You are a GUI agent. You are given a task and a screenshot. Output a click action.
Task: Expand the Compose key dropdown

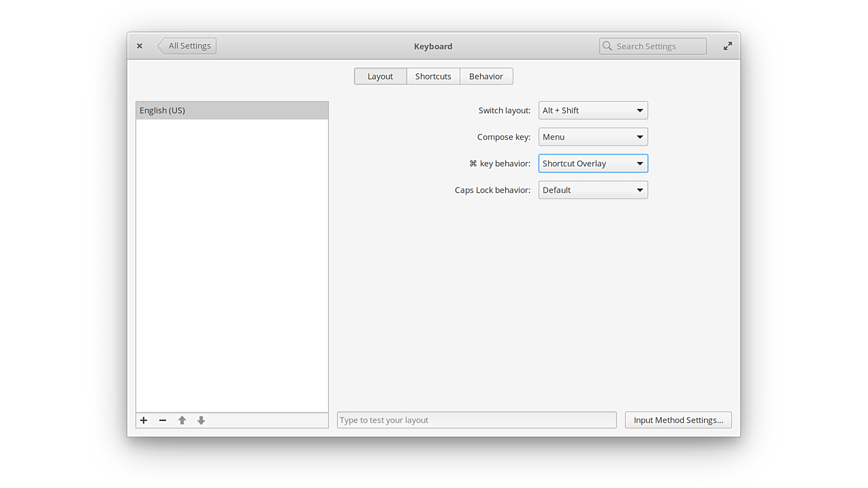pyautogui.click(x=593, y=137)
